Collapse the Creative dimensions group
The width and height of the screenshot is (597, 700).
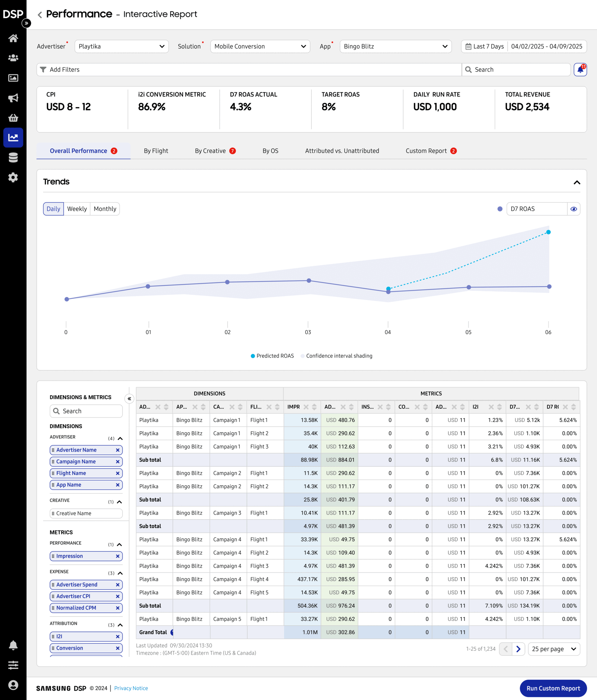pyautogui.click(x=120, y=502)
